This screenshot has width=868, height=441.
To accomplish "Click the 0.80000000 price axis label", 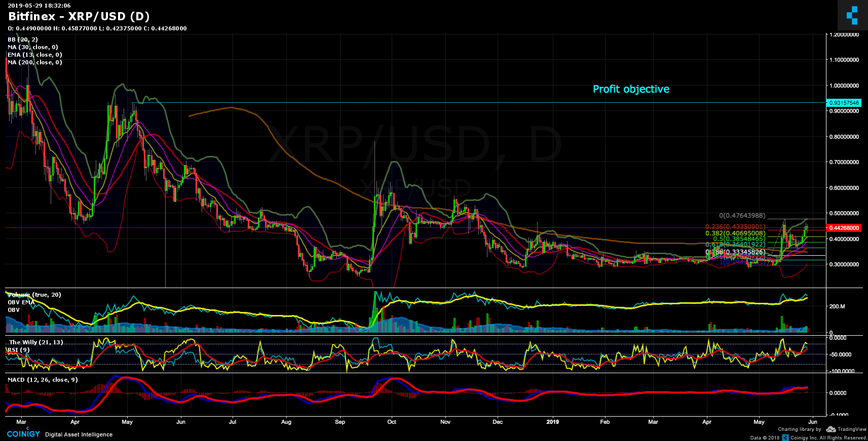I will pos(844,137).
